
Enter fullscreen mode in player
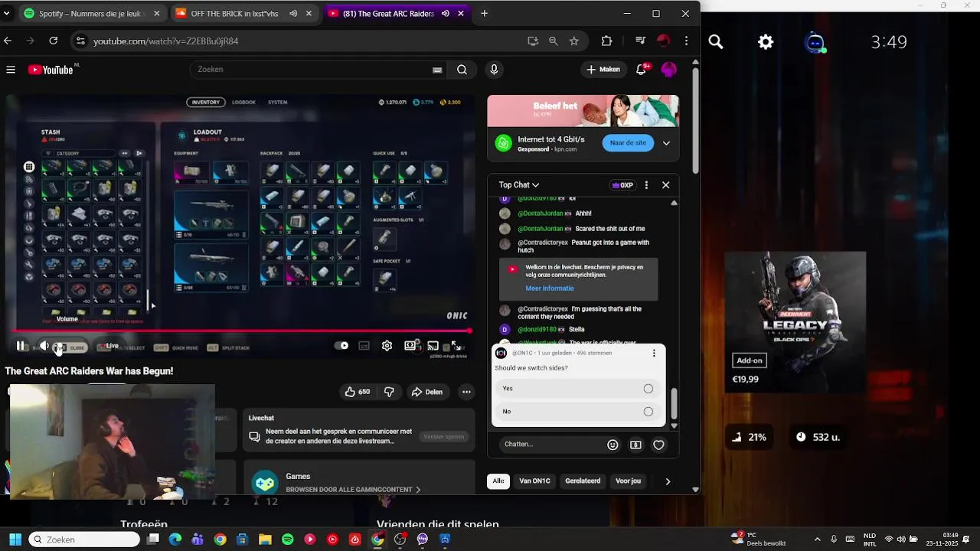(x=456, y=346)
